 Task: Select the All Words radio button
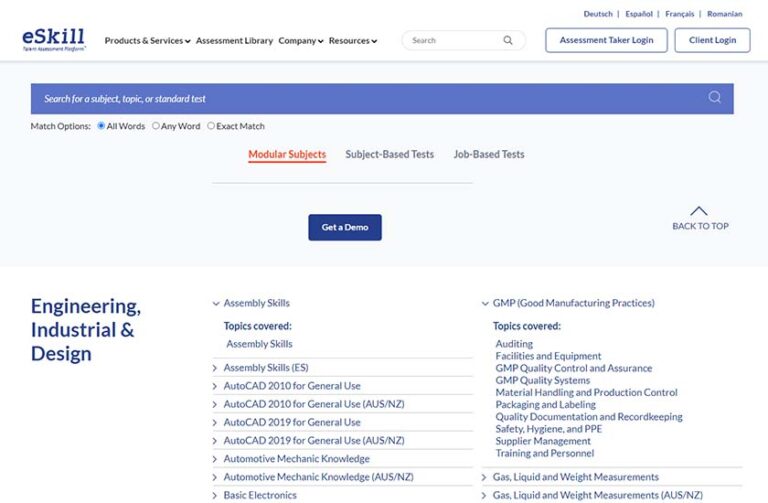pyautogui.click(x=101, y=126)
